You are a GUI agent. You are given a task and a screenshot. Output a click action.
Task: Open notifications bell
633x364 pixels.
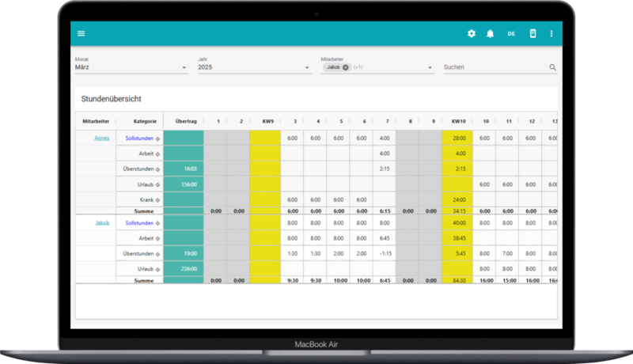pos(491,33)
